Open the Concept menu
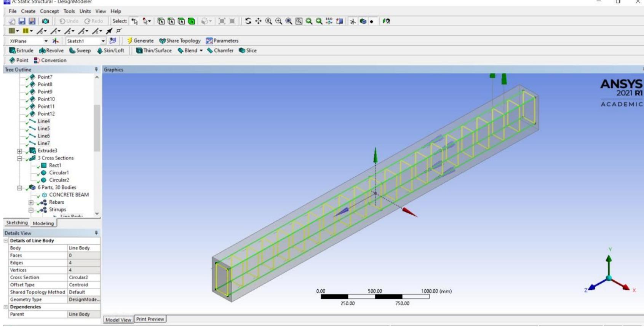 50,11
